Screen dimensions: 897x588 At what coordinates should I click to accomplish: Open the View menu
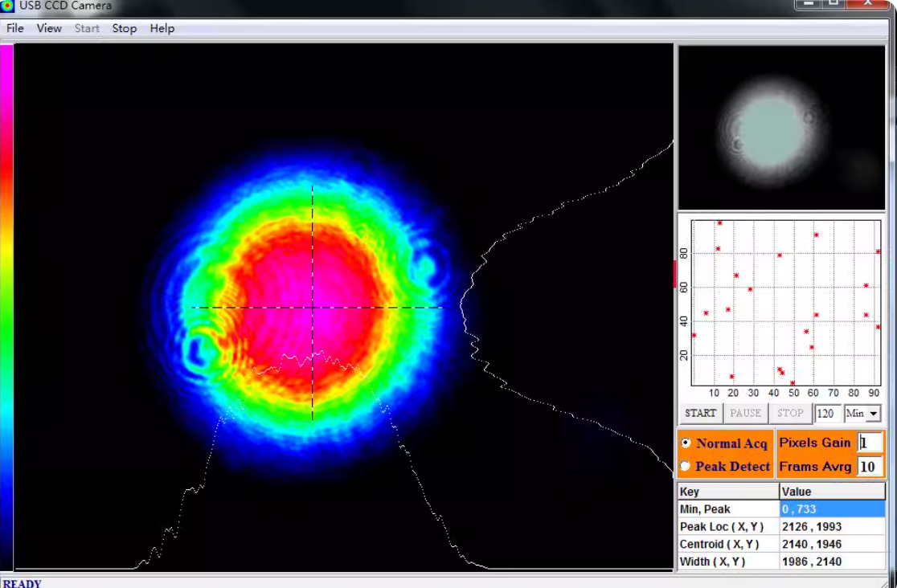pos(49,28)
